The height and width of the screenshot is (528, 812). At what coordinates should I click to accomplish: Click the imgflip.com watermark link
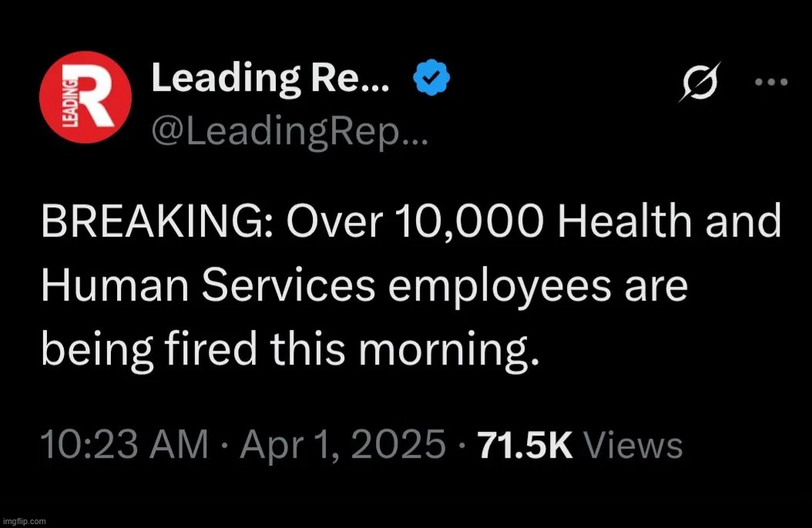click(x=24, y=520)
